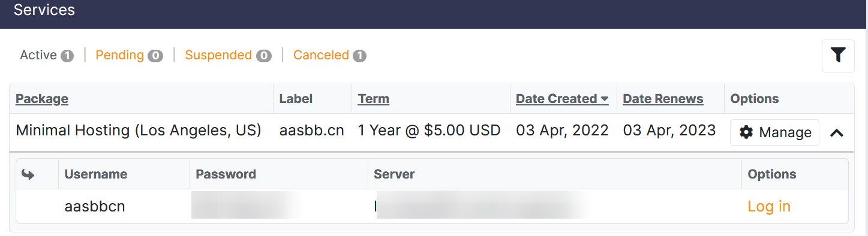Switch to the Active services tab
Screen dimensions: 868x236
tap(38, 55)
